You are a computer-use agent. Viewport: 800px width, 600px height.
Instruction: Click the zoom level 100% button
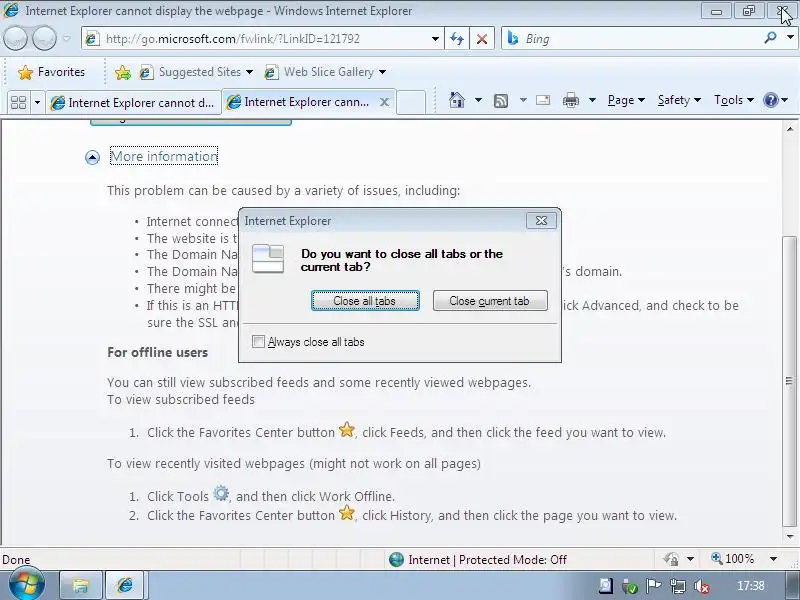click(732, 559)
